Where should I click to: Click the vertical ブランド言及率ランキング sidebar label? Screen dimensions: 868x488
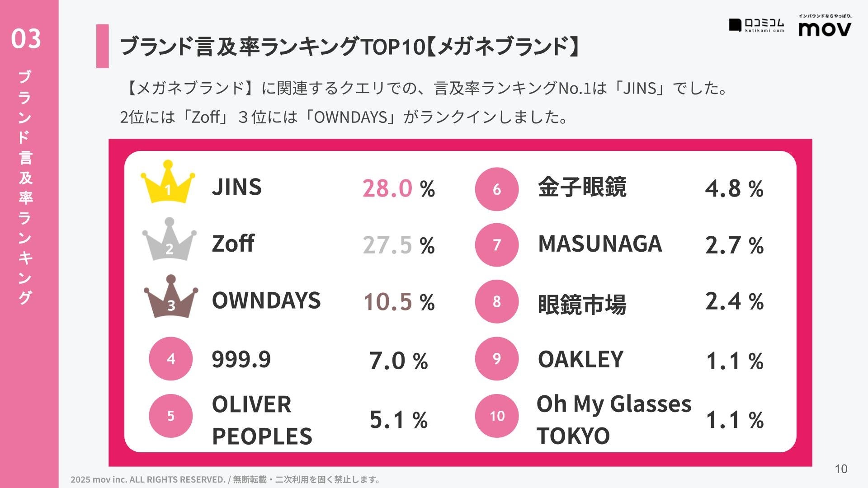[26, 188]
